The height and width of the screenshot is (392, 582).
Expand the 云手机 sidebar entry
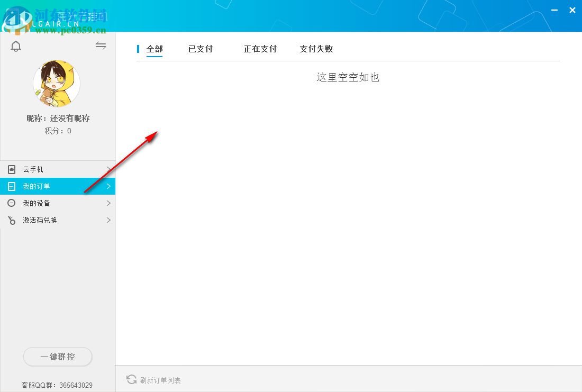(x=110, y=169)
